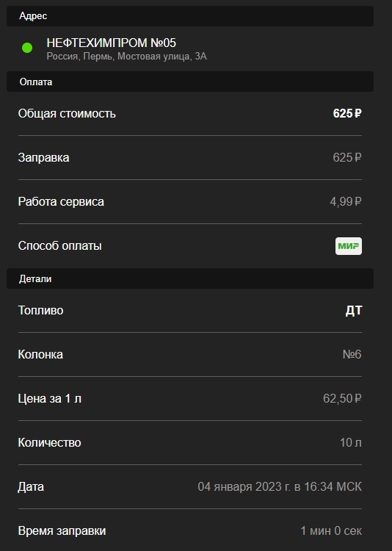Click the ДТ fuel type value
Image resolution: width=392 pixels, height=551 pixels.
(354, 311)
